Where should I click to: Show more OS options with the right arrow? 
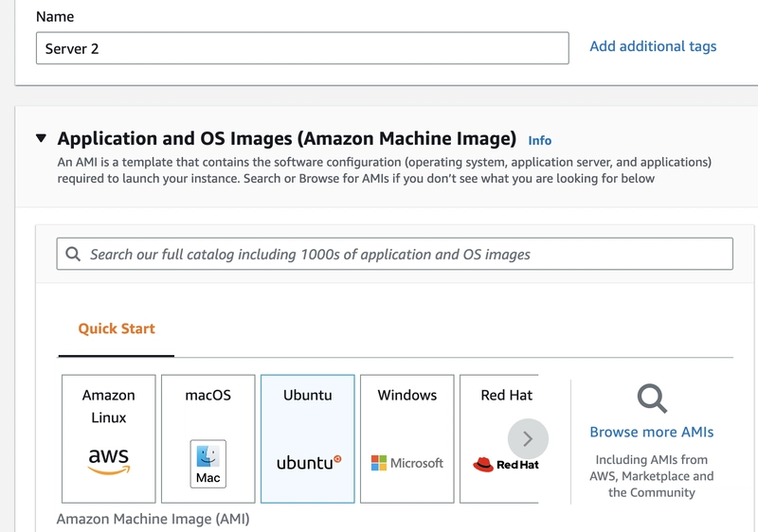(528, 439)
